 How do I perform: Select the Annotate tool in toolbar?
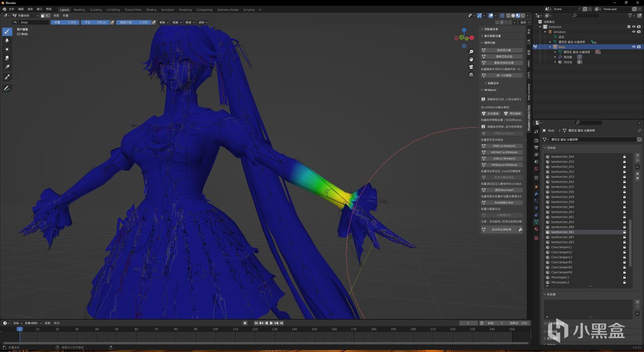click(7, 89)
